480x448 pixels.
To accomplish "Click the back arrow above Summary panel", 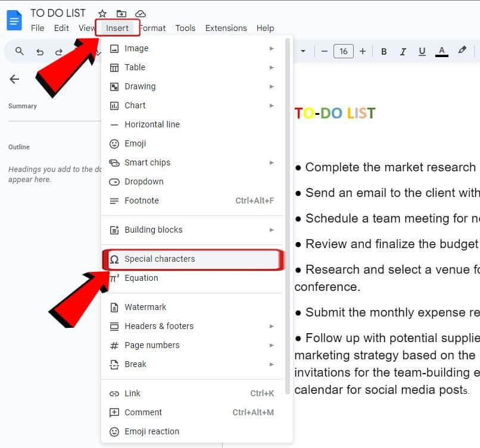I will (x=14, y=78).
